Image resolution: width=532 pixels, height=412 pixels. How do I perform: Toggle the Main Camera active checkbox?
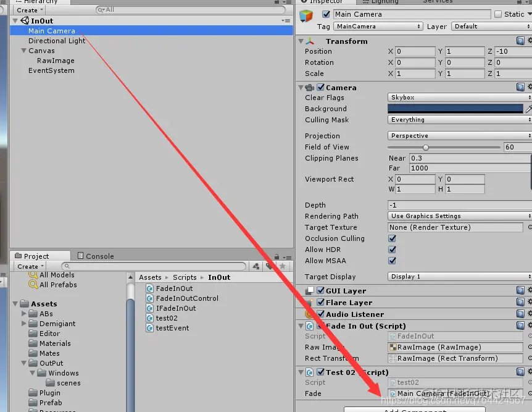pos(326,14)
